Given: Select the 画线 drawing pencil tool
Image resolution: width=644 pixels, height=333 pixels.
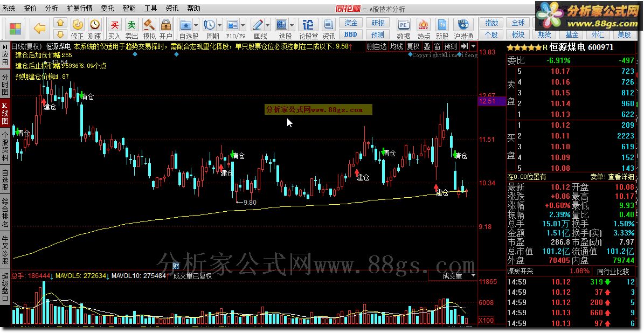Looking at the screenshot, I should pyautogui.click(x=258, y=25).
